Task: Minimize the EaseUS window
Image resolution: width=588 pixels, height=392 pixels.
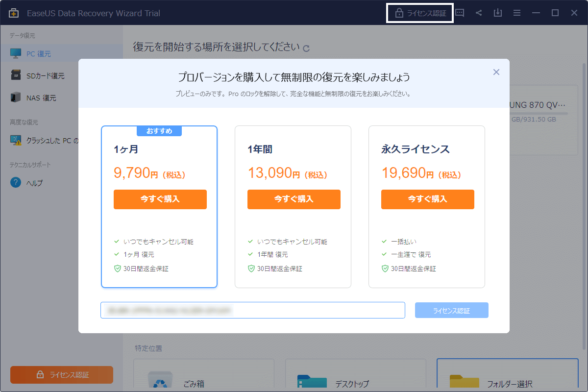Action: pos(536,13)
